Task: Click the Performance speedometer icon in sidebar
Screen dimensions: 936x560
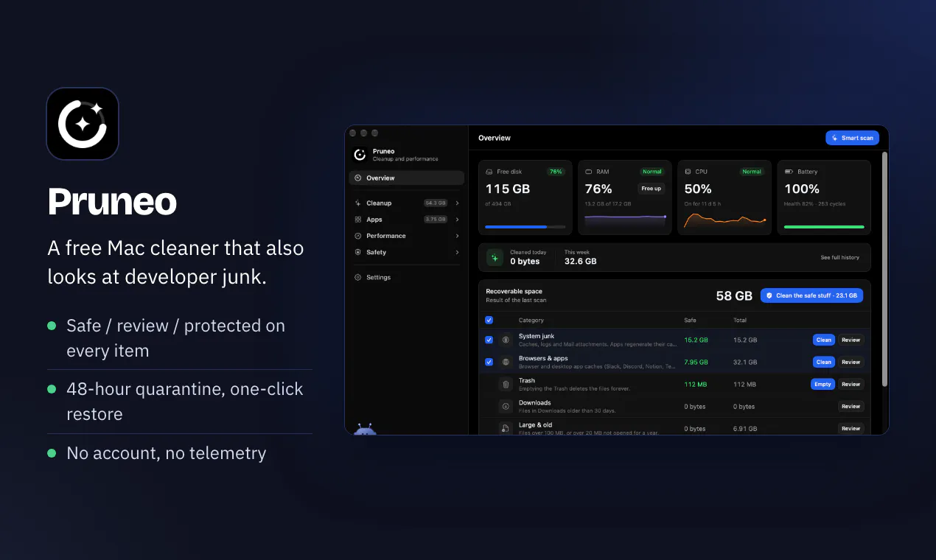Action: (358, 236)
